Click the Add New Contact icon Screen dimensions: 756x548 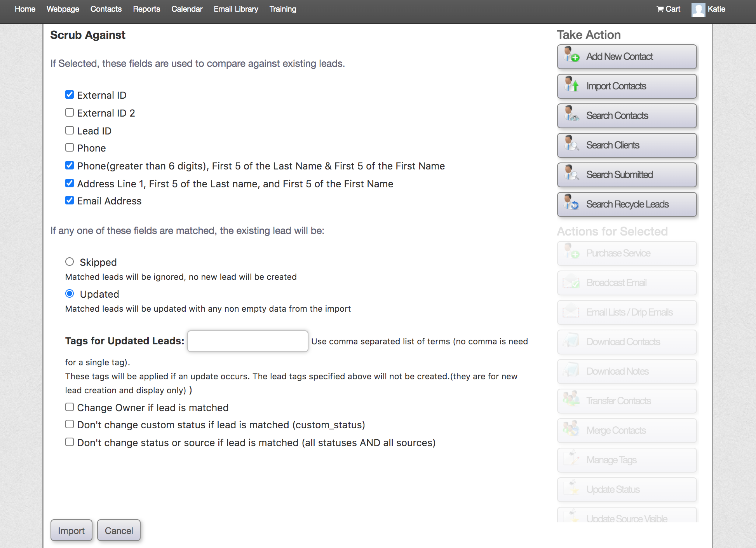571,55
